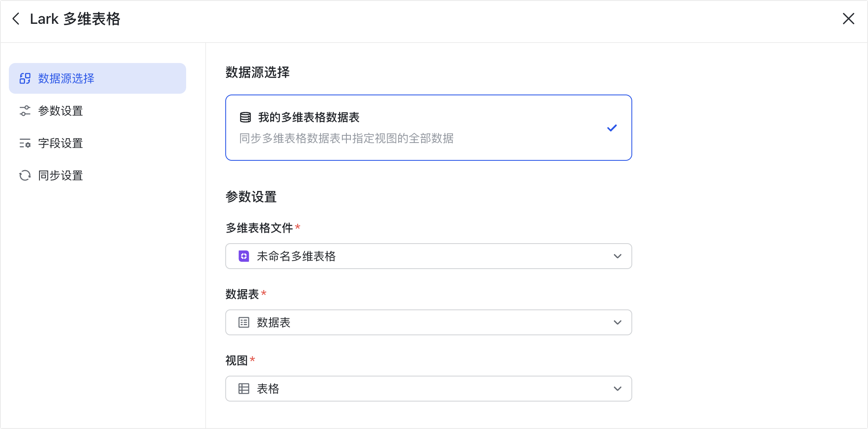The image size is (868, 429).
Task: Click the grid view icon beside 表格
Action: point(244,389)
